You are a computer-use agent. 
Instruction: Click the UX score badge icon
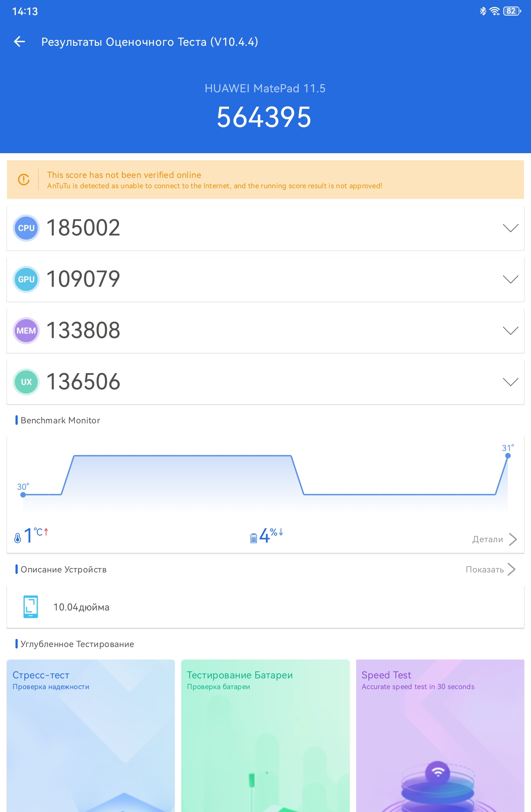pos(26,382)
